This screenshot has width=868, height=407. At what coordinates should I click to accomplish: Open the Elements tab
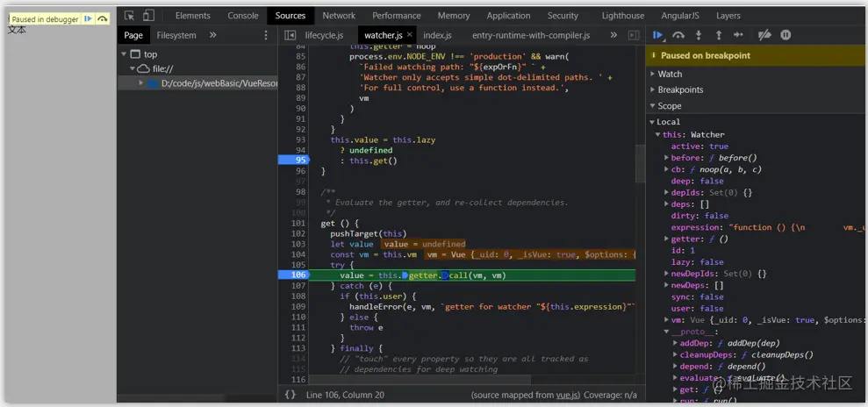(x=192, y=16)
